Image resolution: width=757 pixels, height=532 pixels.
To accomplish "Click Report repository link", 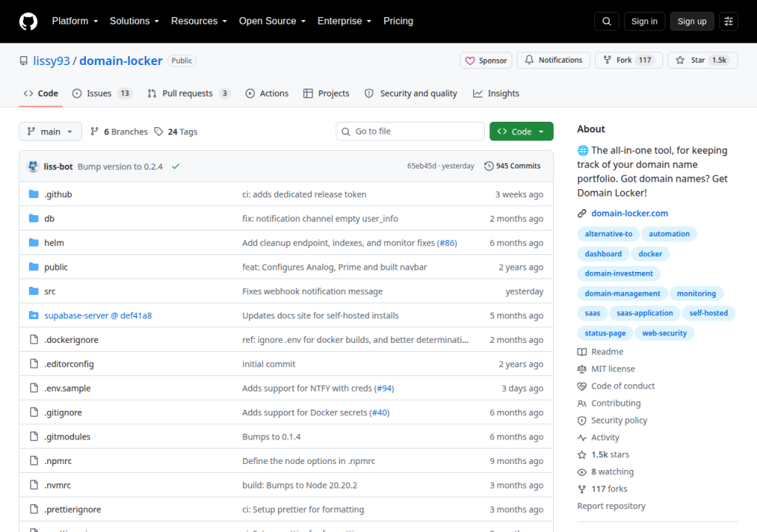I will coord(611,506).
